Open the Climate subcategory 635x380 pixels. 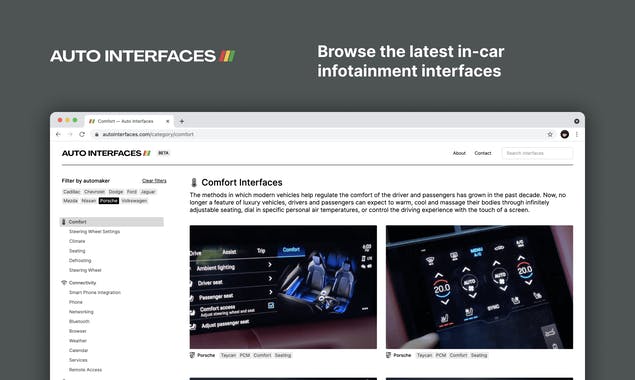pos(77,241)
